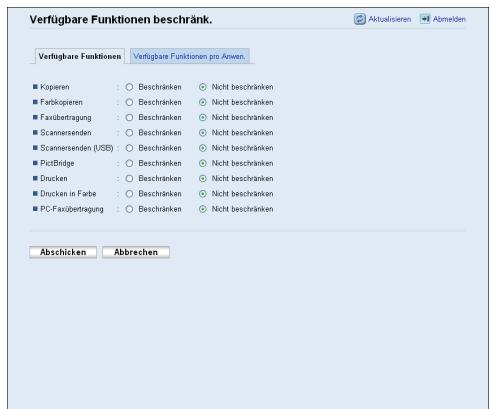
Task: Select Beschränken for Faxübertragung
Action: 129,118
